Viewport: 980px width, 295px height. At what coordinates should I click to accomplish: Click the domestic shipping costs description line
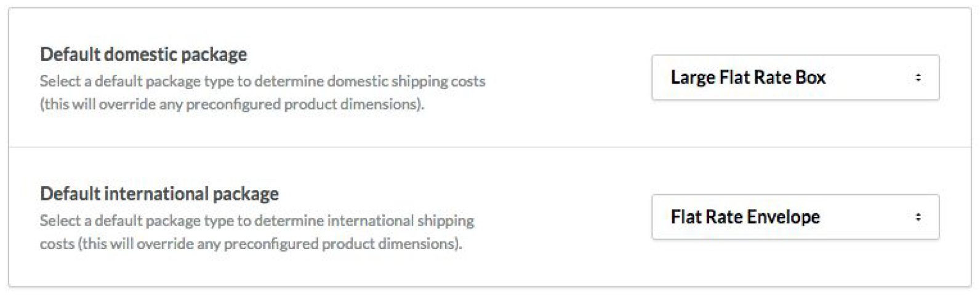click(x=262, y=81)
